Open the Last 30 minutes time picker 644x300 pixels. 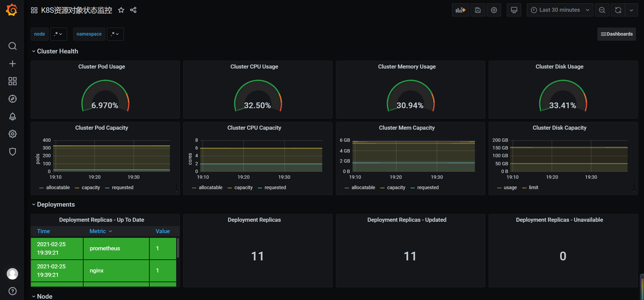tap(559, 10)
